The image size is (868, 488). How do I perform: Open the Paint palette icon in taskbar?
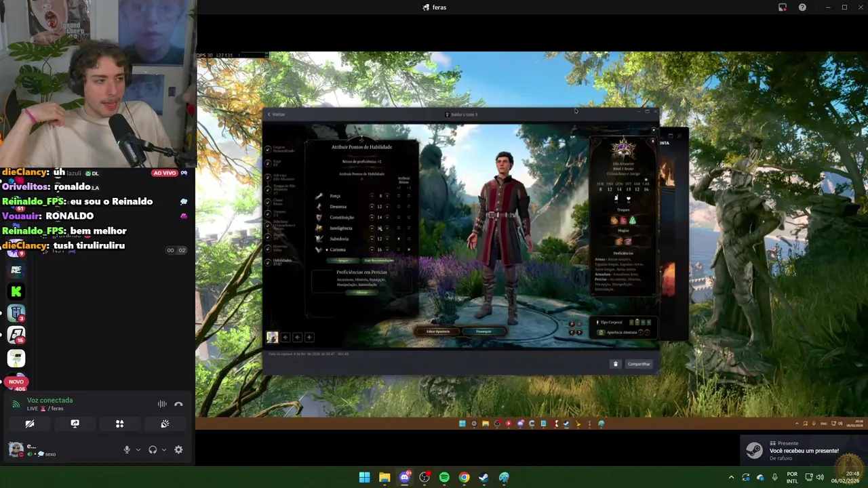click(x=504, y=477)
